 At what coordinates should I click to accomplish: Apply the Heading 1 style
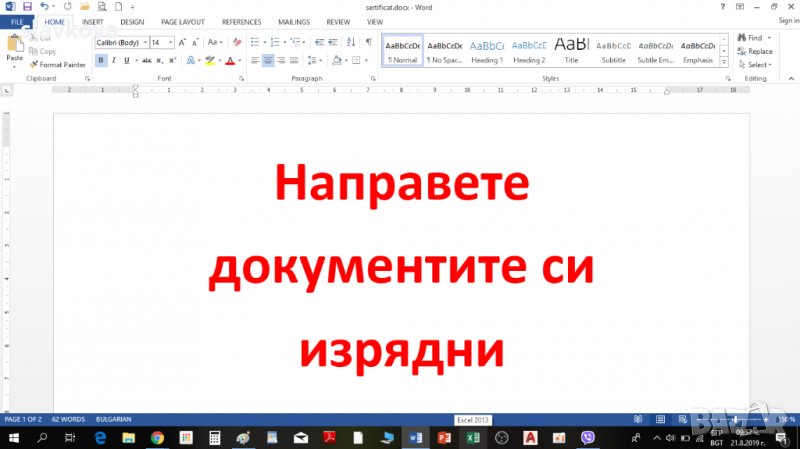pyautogui.click(x=487, y=50)
